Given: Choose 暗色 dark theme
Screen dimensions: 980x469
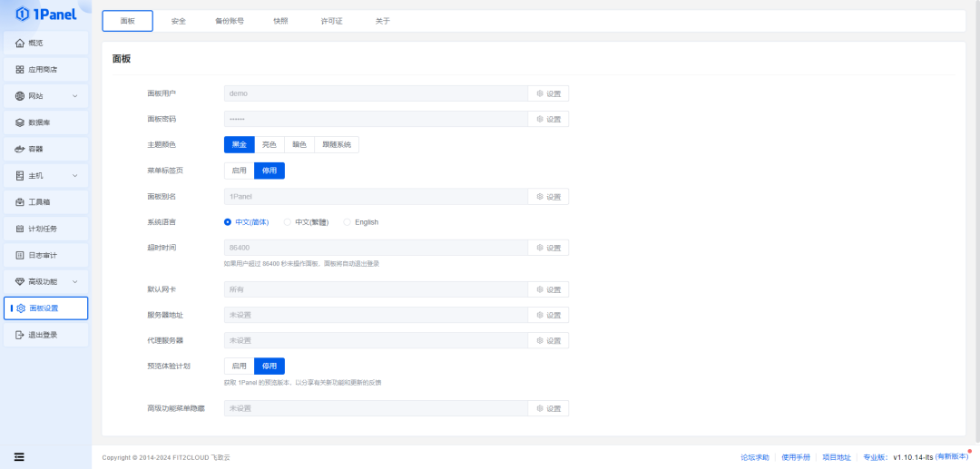Looking at the screenshot, I should [x=299, y=145].
